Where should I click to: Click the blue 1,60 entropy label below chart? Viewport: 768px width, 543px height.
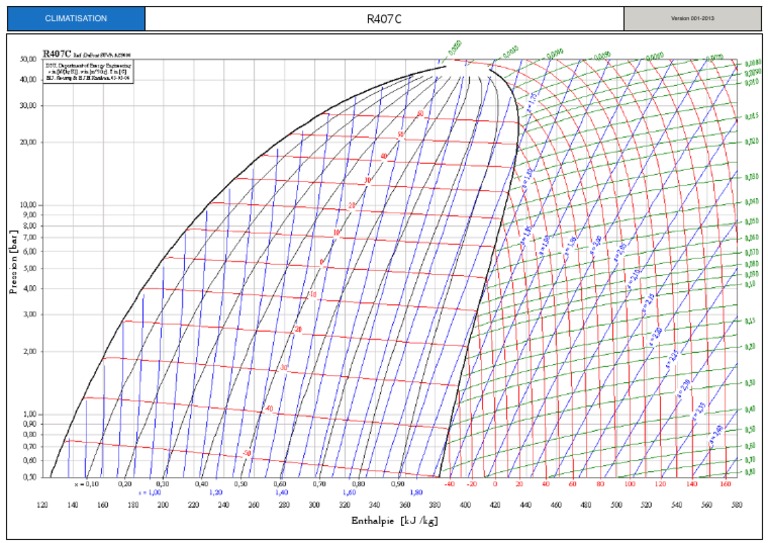[x=349, y=493]
